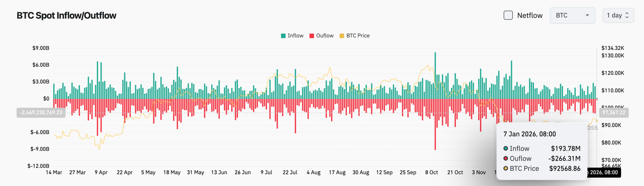The image size is (644, 186).
Task: Click the green Inflow dot in tooltip
Action: click(505, 148)
